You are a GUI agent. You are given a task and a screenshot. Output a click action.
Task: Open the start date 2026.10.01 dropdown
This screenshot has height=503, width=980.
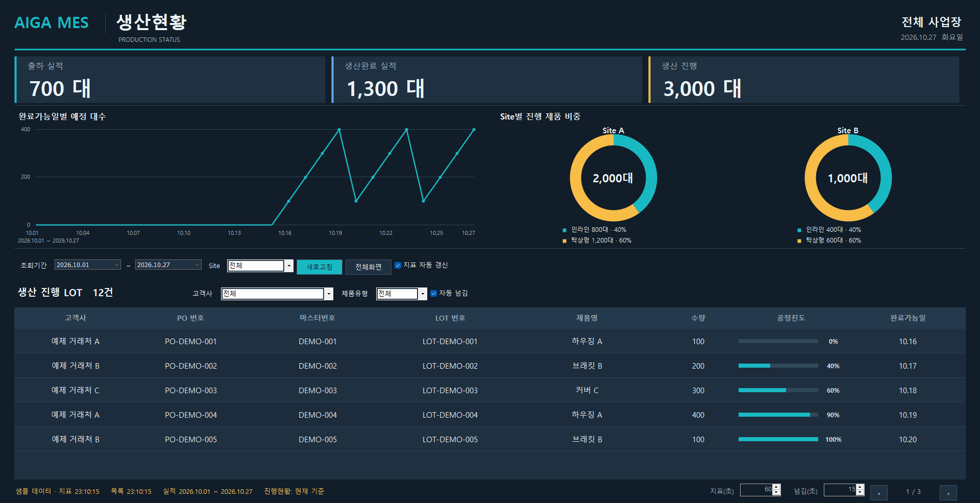tap(116, 265)
